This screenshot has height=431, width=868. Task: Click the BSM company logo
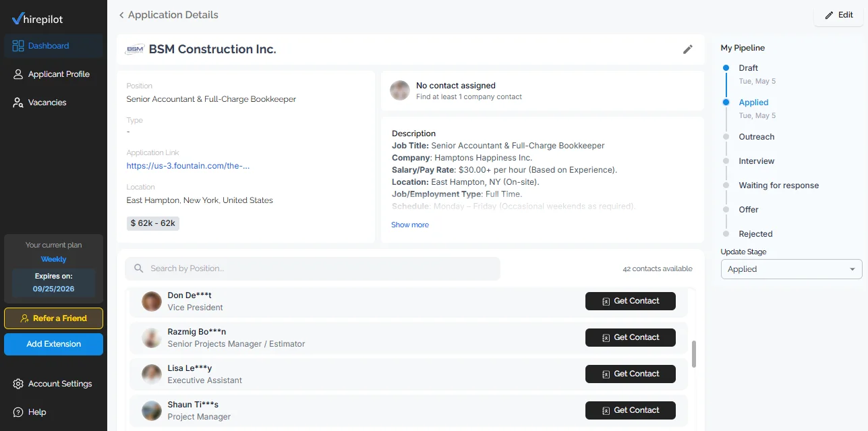pyautogui.click(x=135, y=49)
